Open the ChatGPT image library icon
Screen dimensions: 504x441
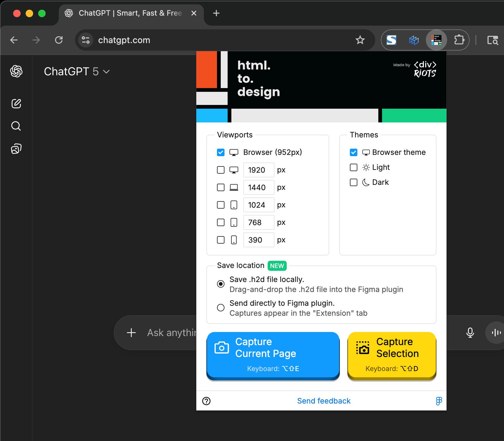(x=16, y=149)
